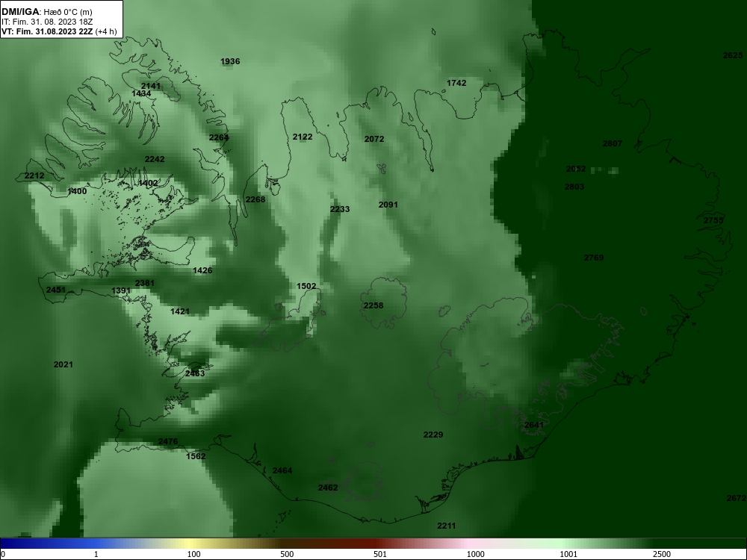Click the map value 2258

click(373, 305)
